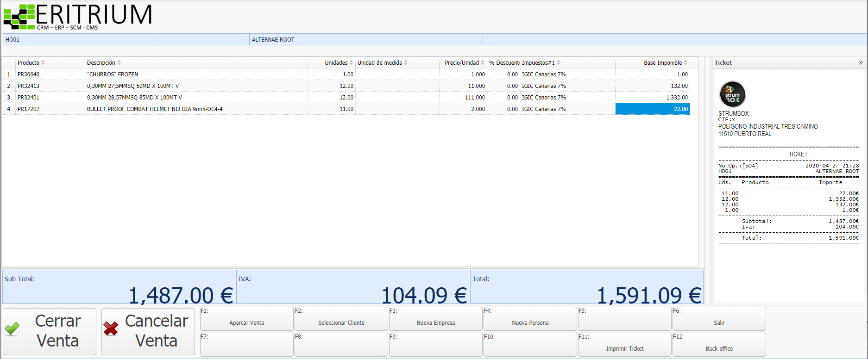This screenshot has height=359, width=868.
Task: Sort by Unidades column sort arrows
Action: [351, 62]
